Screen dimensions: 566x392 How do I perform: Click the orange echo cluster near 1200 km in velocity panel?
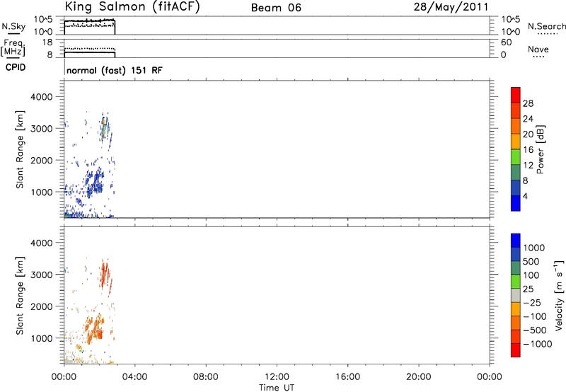point(96,328)
